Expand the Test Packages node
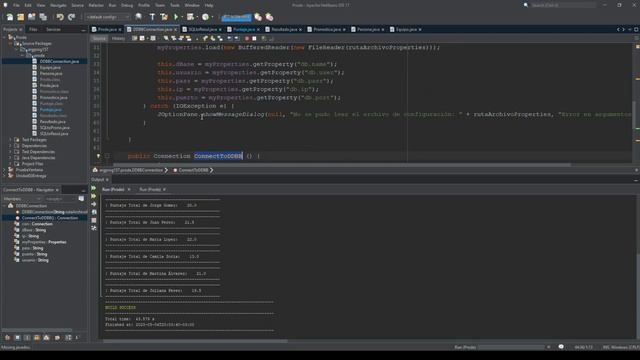The image size is (640, 360). 10,140
